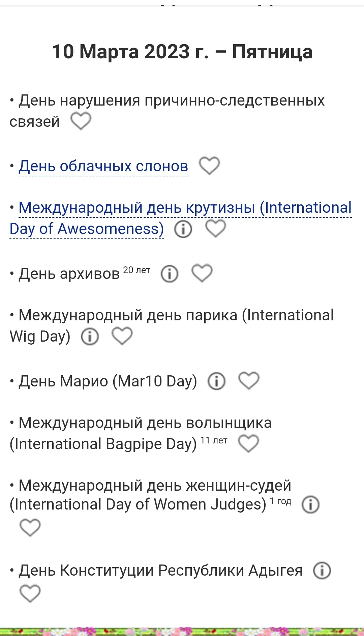Favorite International Bagpipe Day

[x=248, y=443]
